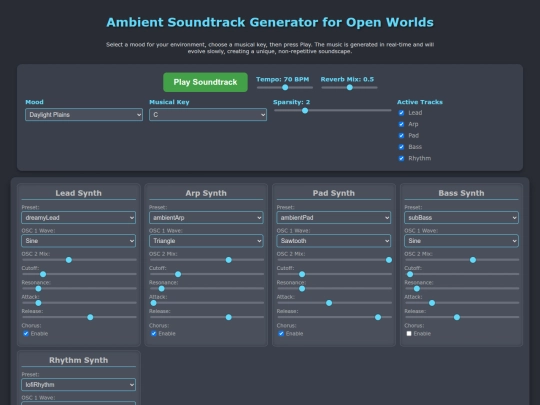
Task: Click Lead Synth Resonance slider
Action: 79,289
